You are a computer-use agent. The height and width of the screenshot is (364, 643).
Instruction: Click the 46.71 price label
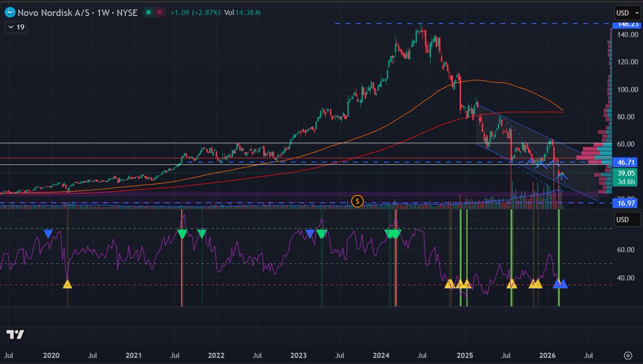625,161
